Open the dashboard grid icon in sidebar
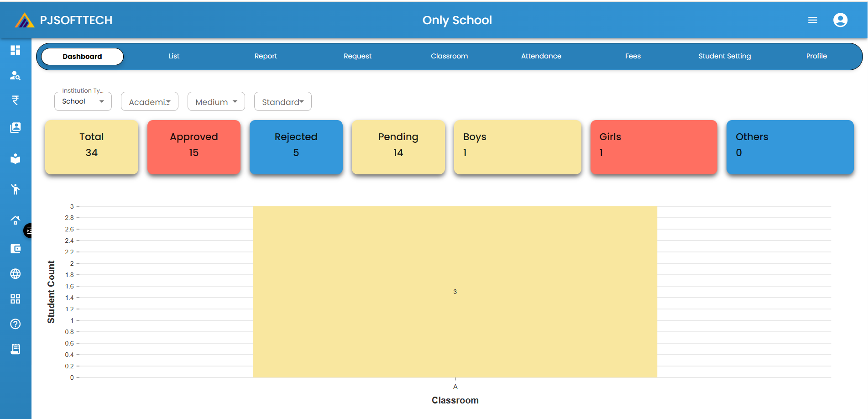This screenshot has width=868, height=419. (x=16, y=50)
